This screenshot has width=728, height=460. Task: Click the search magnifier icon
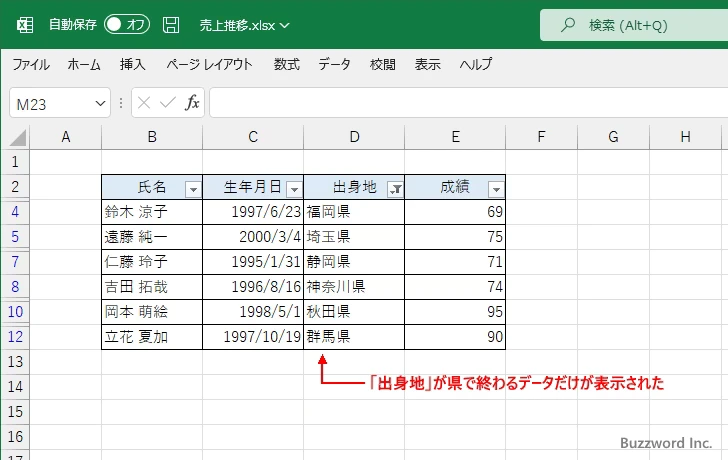567,25
